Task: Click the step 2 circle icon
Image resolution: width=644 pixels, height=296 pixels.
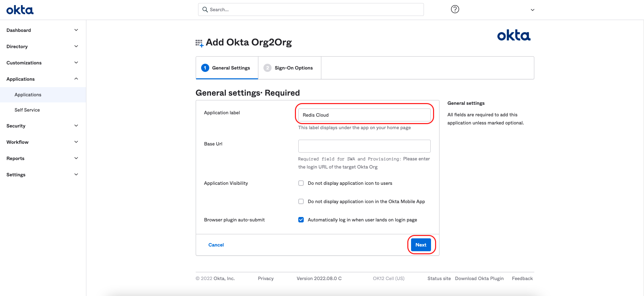Action: tap(267, 68)
